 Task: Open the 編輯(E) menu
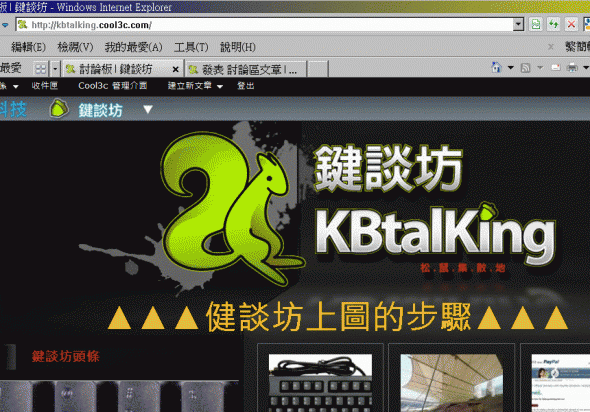pyautogui.click(x=28, y=47)
